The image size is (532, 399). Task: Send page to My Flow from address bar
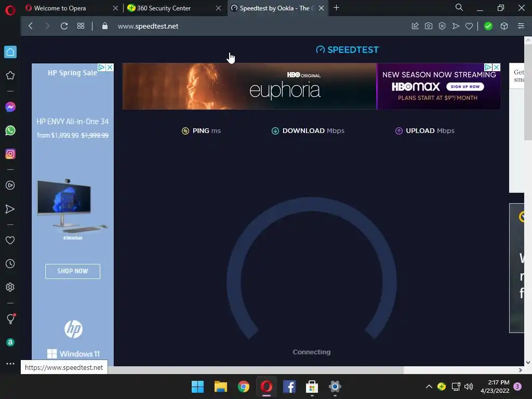(456, 26)
